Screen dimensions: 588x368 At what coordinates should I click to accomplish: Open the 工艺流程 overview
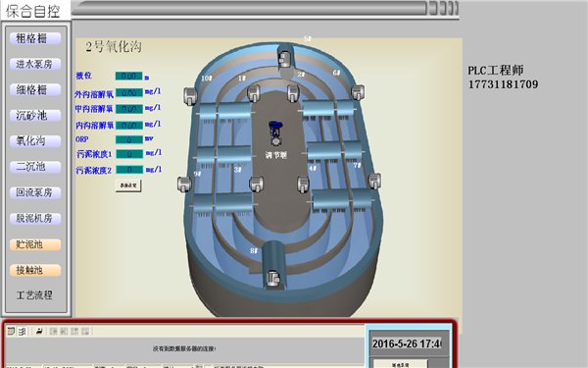click(34, 295)
